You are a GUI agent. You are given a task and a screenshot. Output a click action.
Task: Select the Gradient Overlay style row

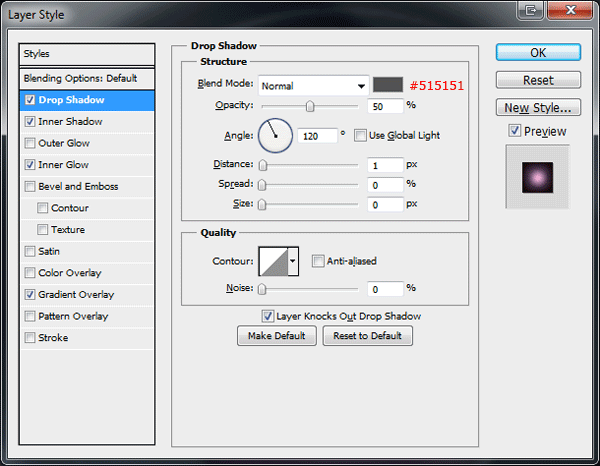87,295
